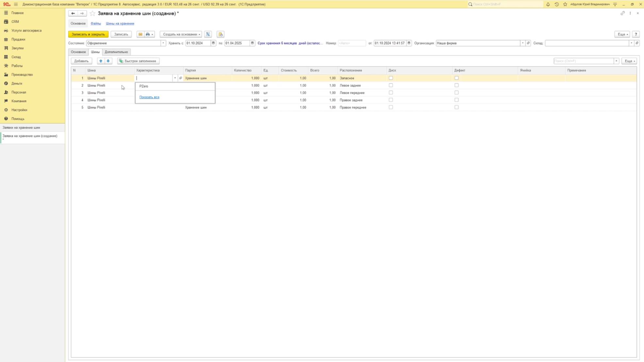Expand the Организация dropdown arrow

pyautogui.click(x=522, y=43)
